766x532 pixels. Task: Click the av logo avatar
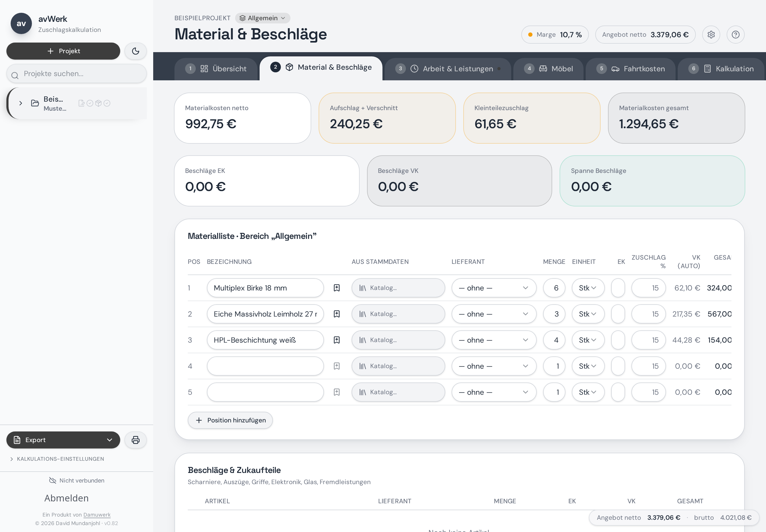21,23
